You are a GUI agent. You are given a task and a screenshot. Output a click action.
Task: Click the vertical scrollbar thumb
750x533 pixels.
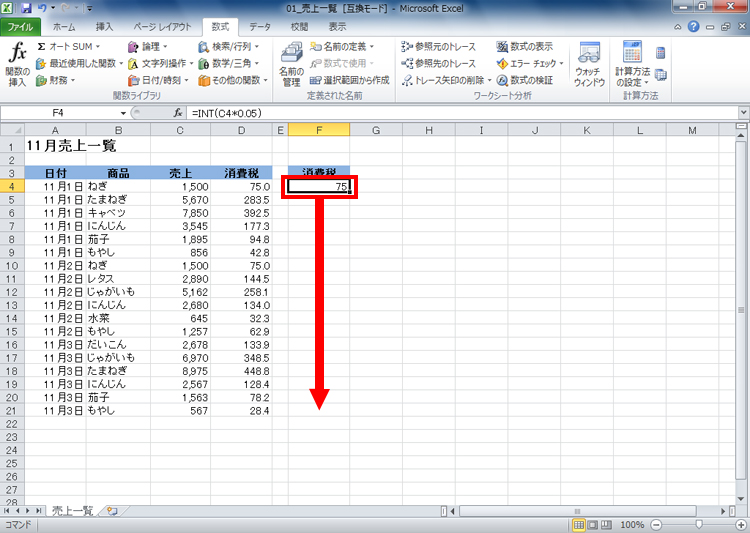[741, 310]
